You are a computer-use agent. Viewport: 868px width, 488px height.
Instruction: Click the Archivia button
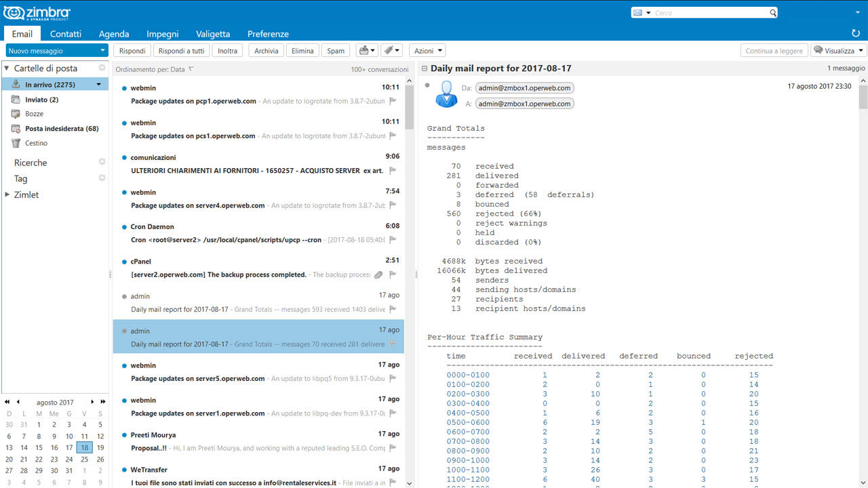pyautogui.click(x=267, y=51)
